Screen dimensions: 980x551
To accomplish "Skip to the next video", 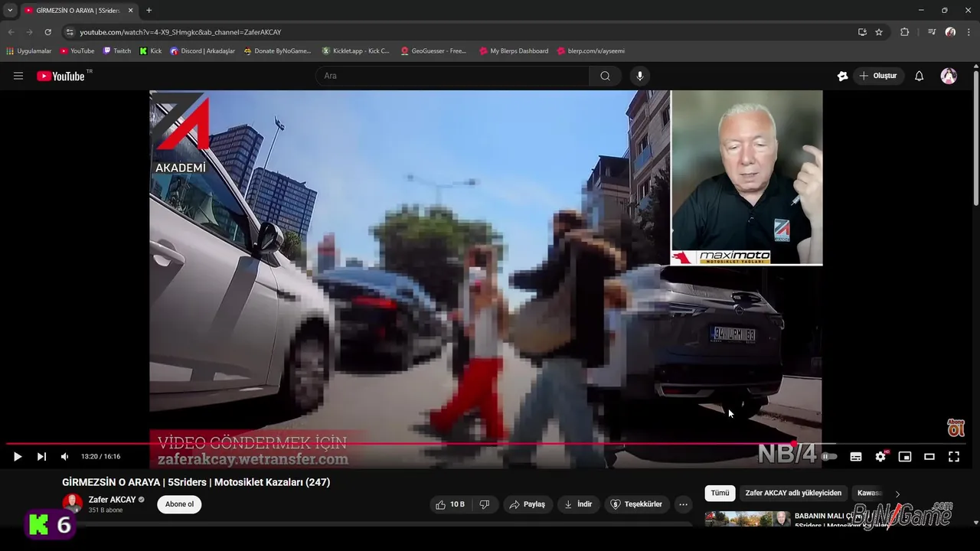I will [41, 457].
